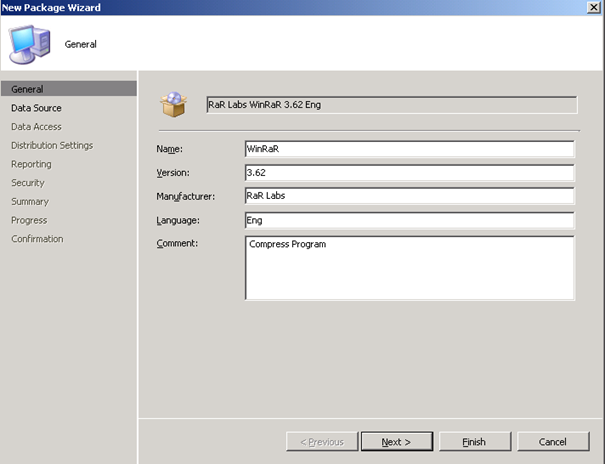Click the Version: label
This screenshot has height=464, width=605.
click(x=173, y=173)
